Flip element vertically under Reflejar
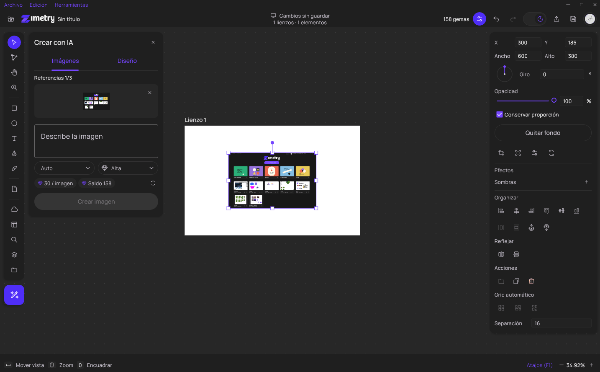The image size is (600, 372). (516, 254)
